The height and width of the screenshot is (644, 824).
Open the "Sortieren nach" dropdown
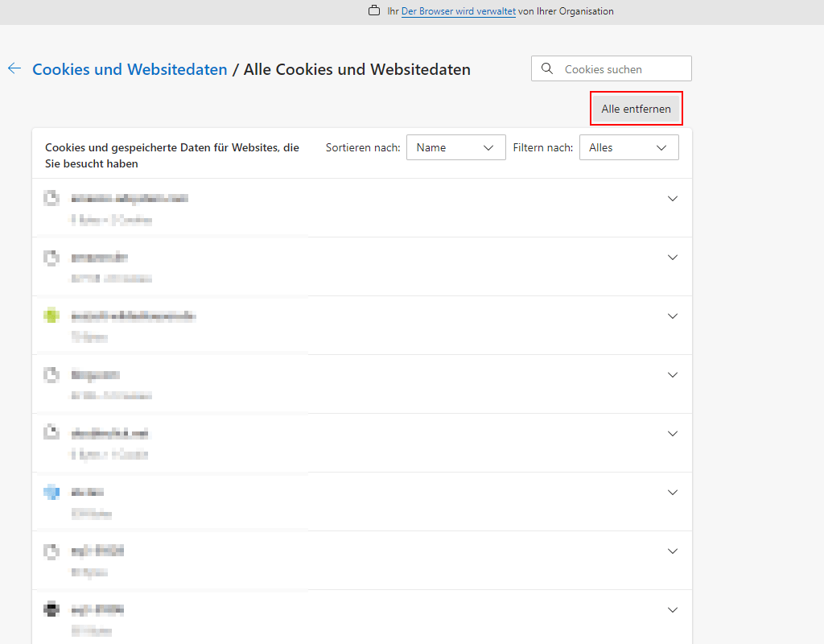pos(455,147)
